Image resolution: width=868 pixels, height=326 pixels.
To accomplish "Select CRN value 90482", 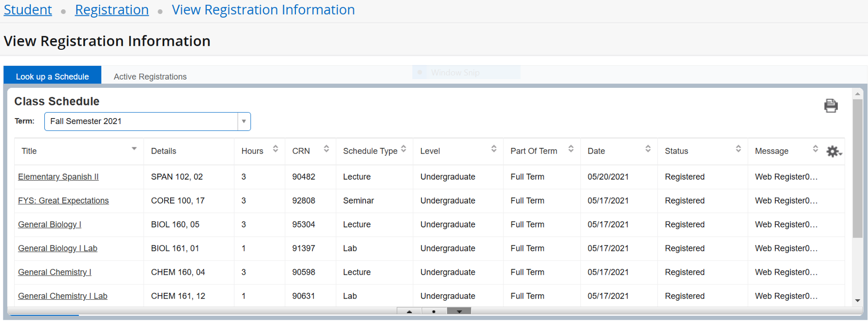I will click(x=304, y=177).
